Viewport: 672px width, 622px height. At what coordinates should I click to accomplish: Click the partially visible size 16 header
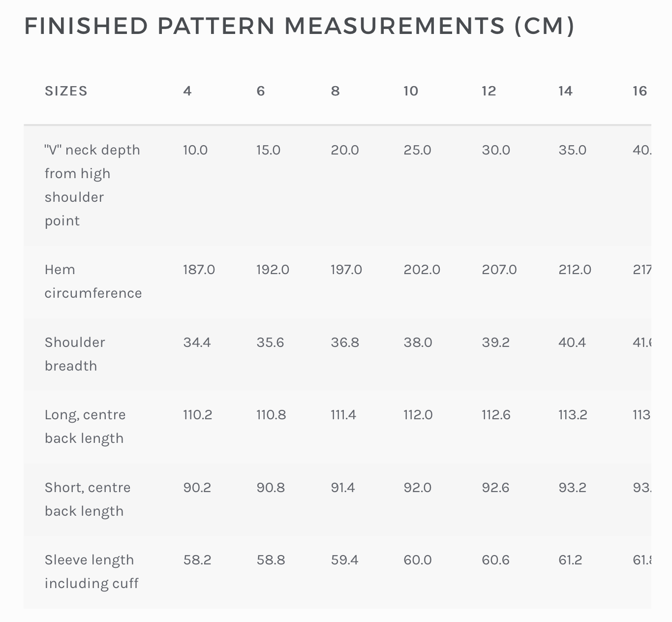point(640,91)
